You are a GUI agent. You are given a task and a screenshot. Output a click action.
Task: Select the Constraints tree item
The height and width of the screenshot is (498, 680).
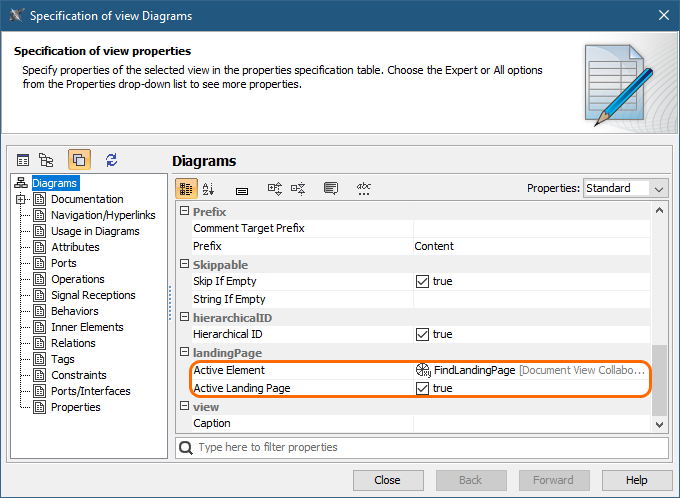tap(79, 375)
